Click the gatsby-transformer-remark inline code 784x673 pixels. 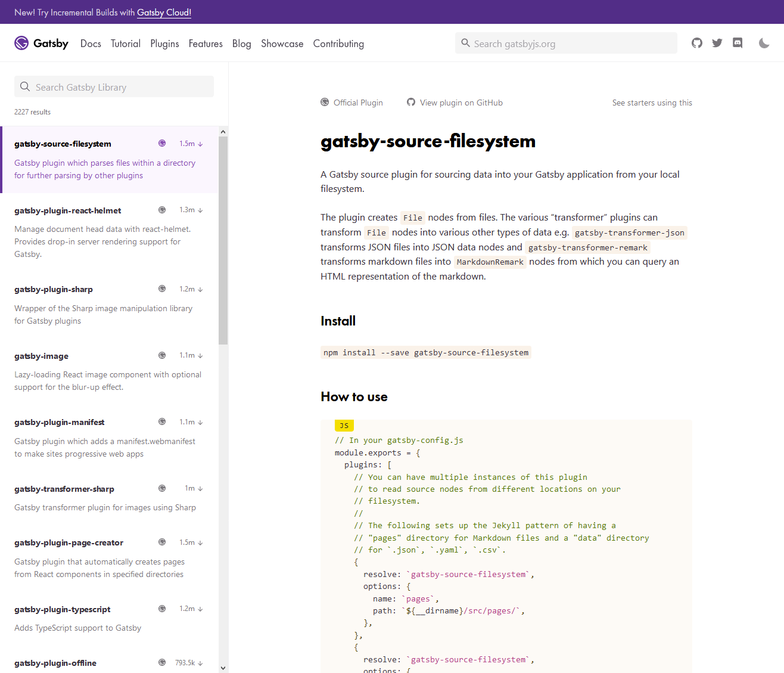[x=587, y=247]
